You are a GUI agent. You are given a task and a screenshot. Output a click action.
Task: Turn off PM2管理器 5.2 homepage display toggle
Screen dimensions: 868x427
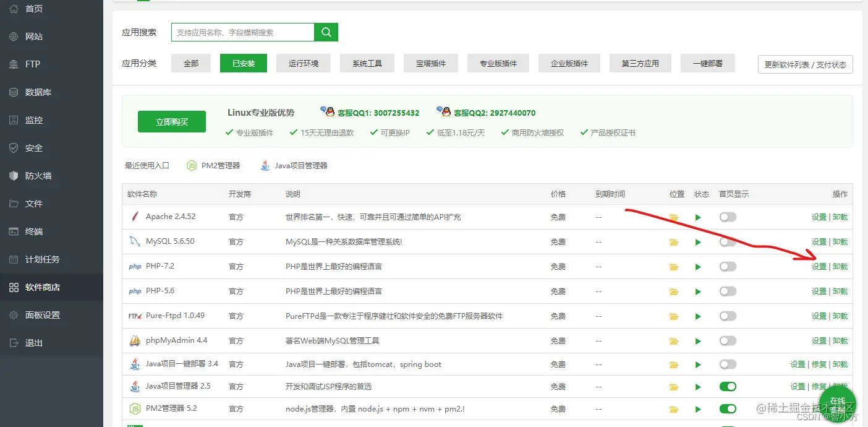click(x=728, y=408)
